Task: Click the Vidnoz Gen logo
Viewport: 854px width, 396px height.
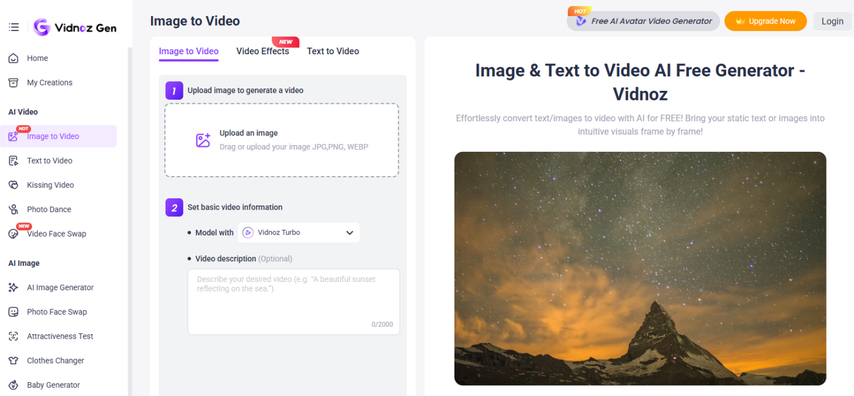Action: coord(75,27)
